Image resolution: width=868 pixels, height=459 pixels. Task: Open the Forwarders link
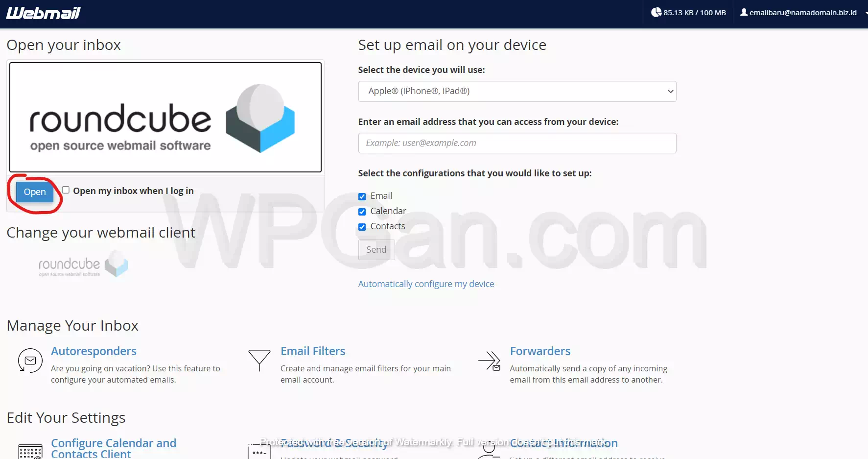(540, 351)
